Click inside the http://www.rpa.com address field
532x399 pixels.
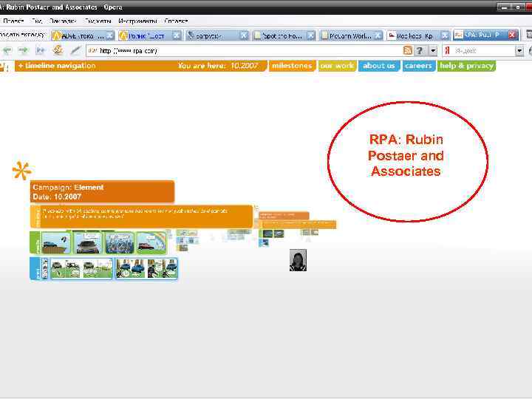tap(245, 50)
